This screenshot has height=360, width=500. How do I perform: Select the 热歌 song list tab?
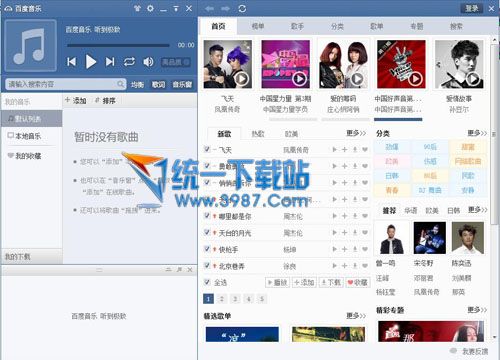(258, 134)
